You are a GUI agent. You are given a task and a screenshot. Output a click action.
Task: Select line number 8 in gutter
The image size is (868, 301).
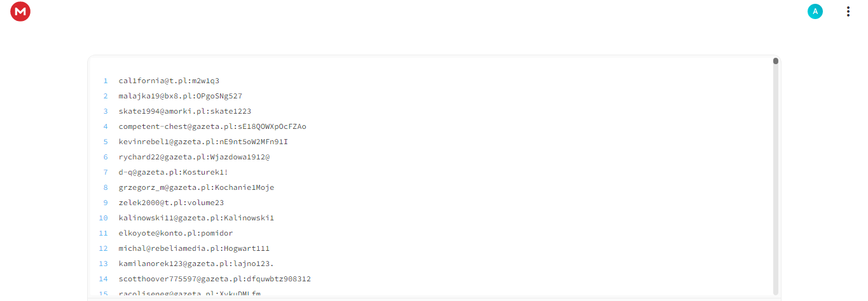point(106,187)
